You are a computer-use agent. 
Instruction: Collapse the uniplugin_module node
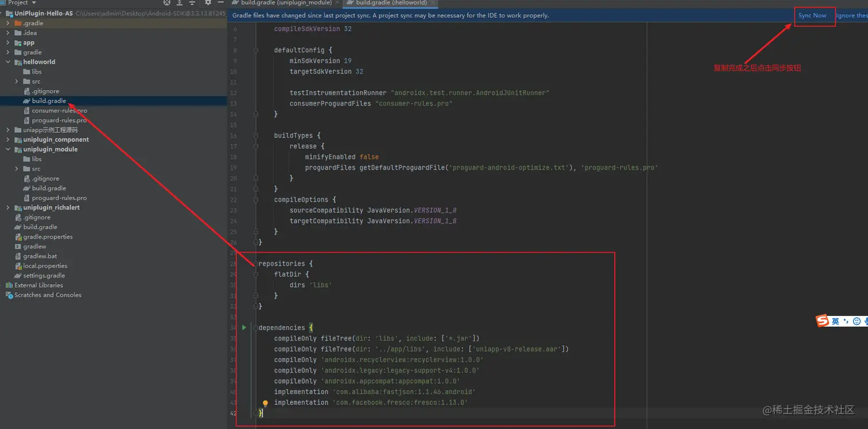click(x=8, y=149)
